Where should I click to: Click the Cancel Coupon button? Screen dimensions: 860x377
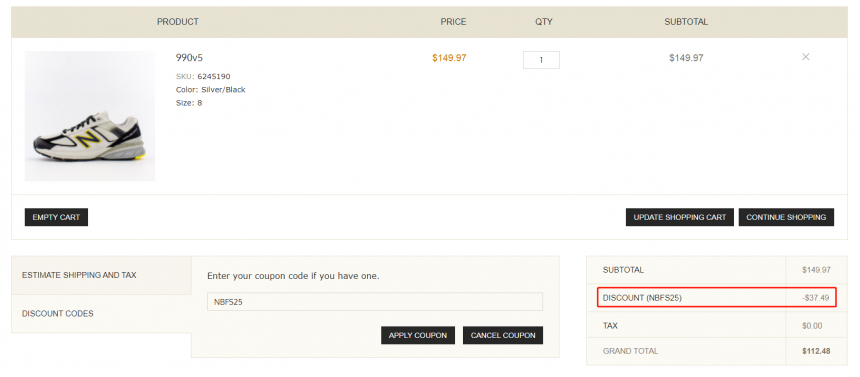click(x=503, y=335)
